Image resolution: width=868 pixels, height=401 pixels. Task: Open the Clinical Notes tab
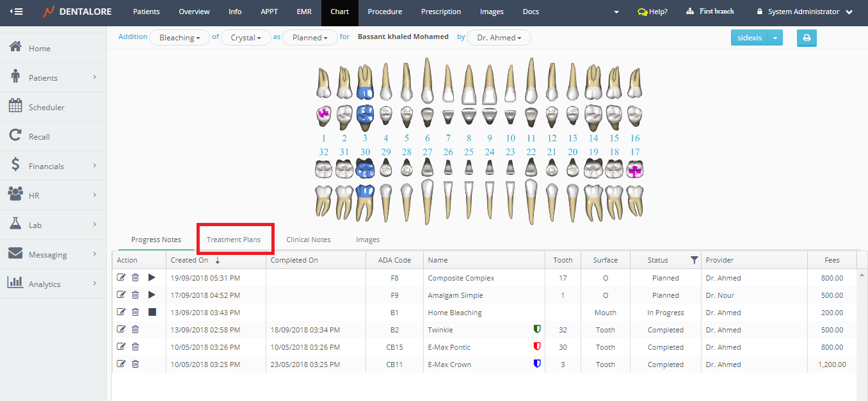point(309,240)
